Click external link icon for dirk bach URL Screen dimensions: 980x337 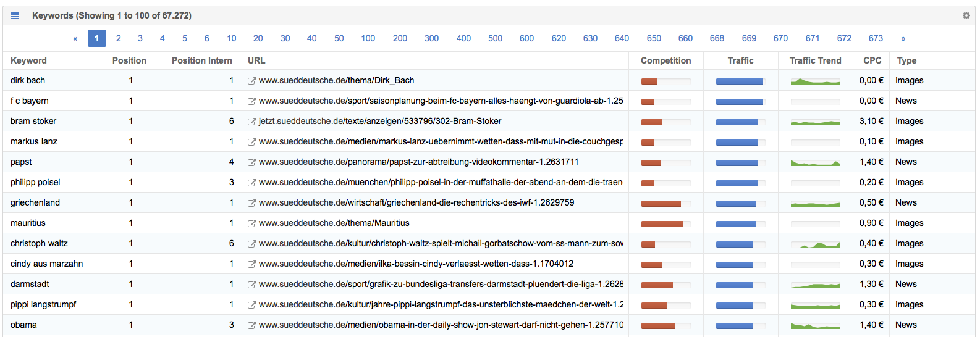click(251, 81)
